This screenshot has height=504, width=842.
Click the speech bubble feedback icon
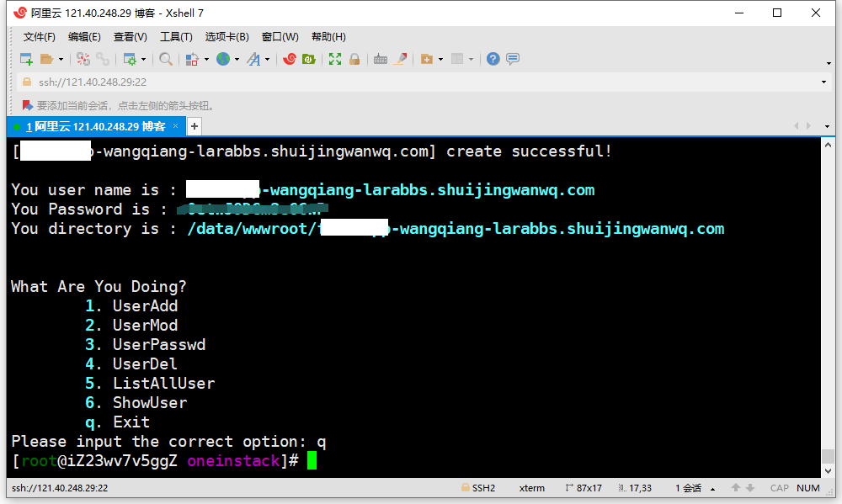tap(513, 59)
